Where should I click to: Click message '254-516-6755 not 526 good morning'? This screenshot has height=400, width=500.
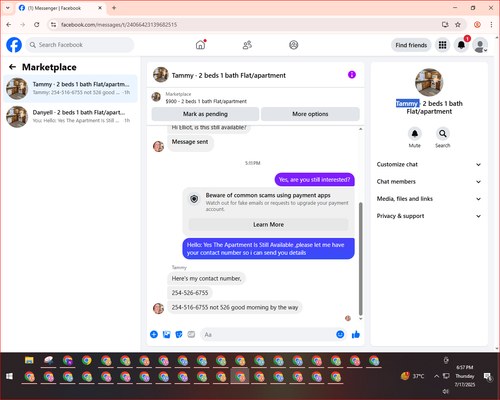(x=235, y=307)
